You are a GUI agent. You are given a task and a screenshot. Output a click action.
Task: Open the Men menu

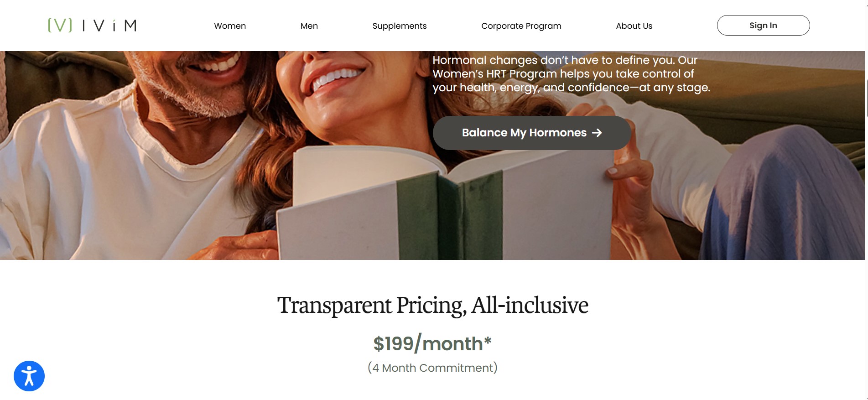point(309,26)
